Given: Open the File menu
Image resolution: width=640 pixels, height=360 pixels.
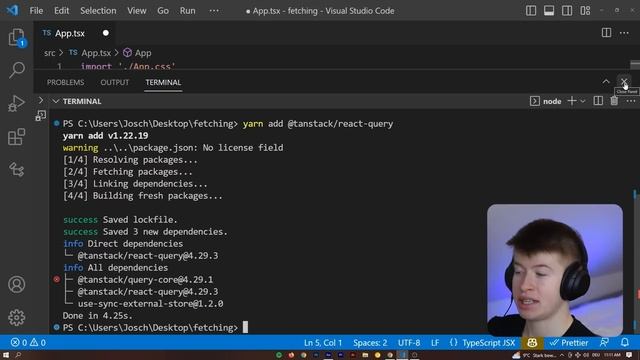Looking at the screenshot, I should click(x=36, y=11).
